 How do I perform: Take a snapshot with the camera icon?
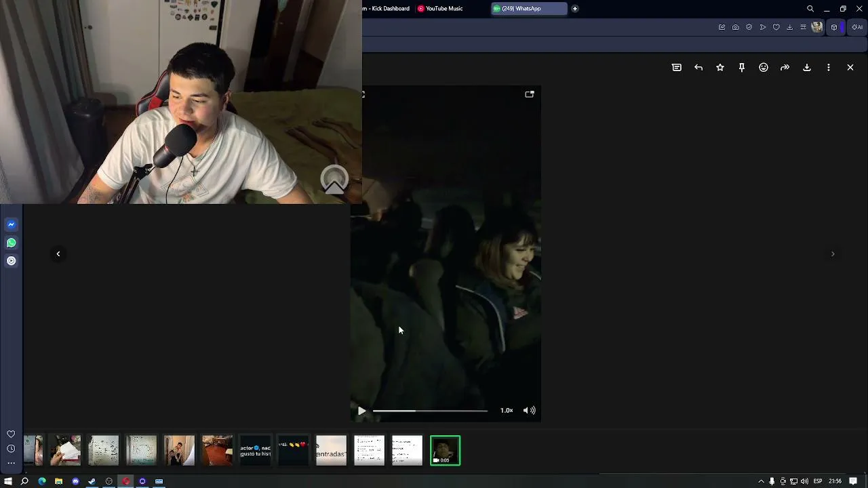[x=736, y=27]
